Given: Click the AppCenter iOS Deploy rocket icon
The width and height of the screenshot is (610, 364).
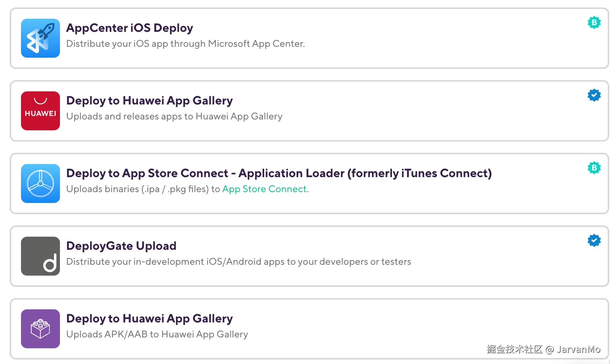Looking at the screenshot, I should [40, 38].
